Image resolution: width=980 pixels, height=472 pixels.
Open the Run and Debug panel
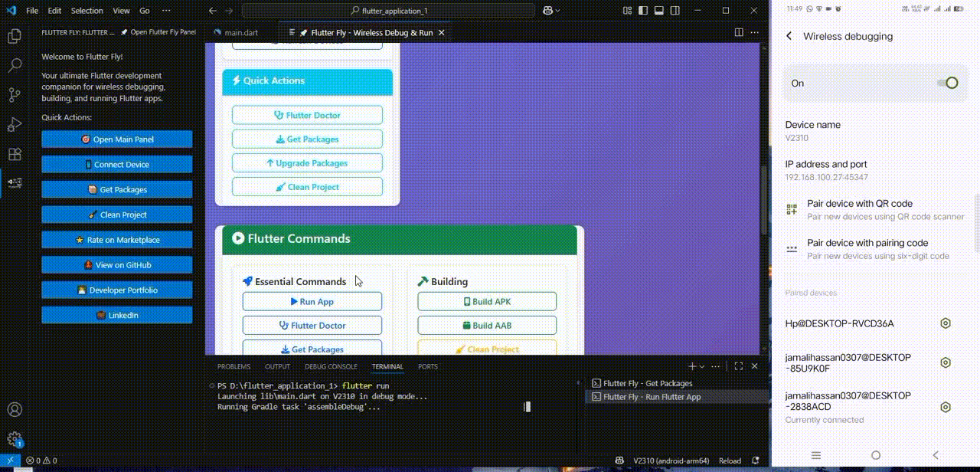click(x=15, y=123)
